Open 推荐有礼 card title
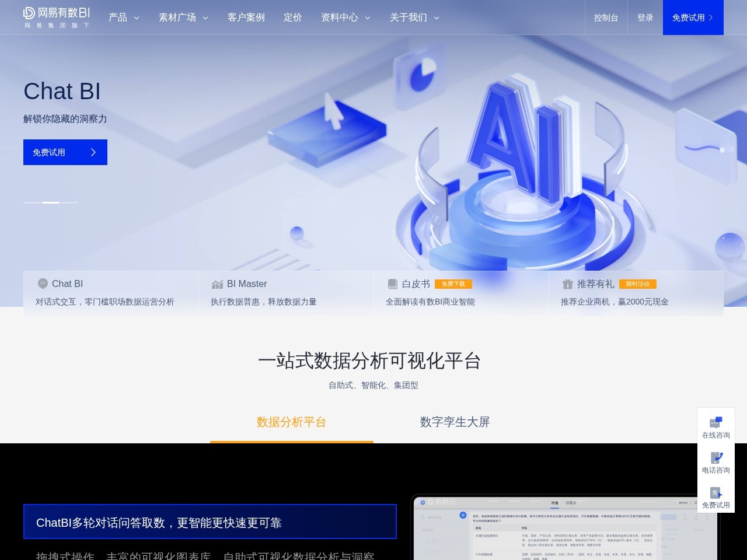 tap(596, 284)
